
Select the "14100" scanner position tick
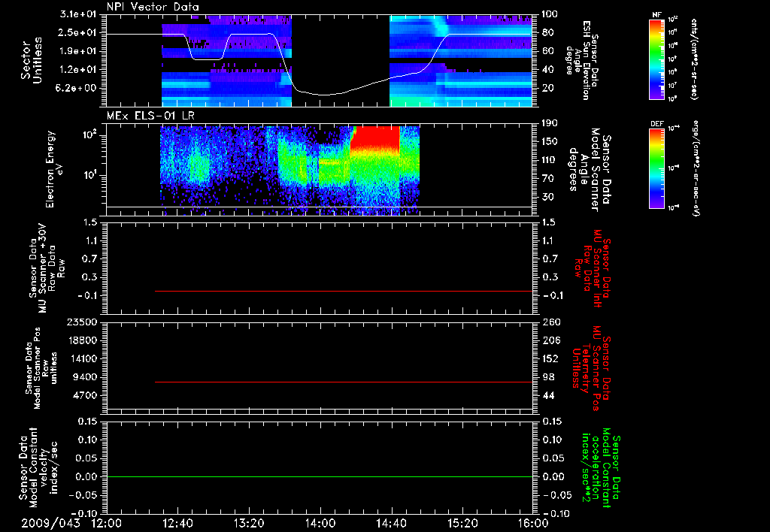coord(82,358)
